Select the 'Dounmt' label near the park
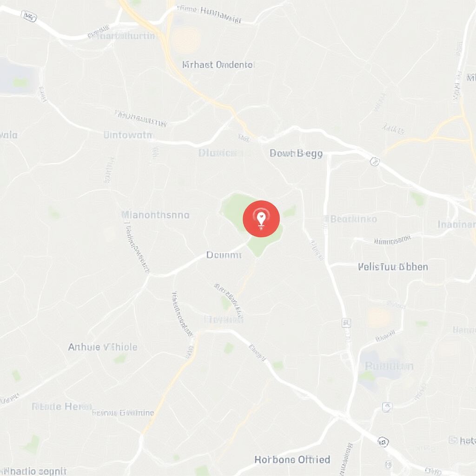 (224, 255)
